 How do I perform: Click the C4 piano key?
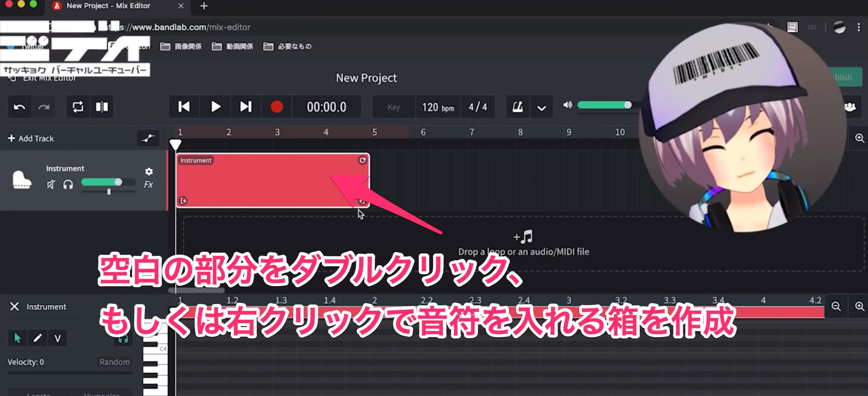pos(155,349)
